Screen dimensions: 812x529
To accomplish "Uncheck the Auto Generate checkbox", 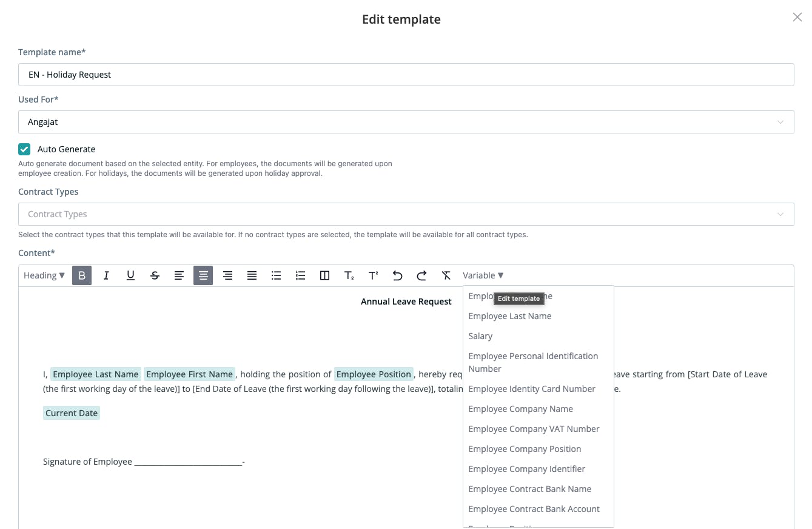I will [24, 149].
